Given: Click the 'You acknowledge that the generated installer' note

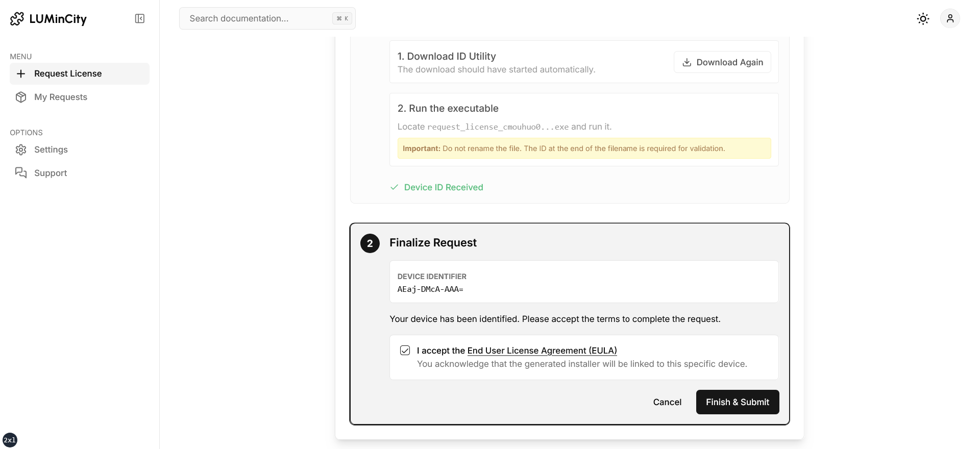Looking at the screenshot, I should pos(582,364).
